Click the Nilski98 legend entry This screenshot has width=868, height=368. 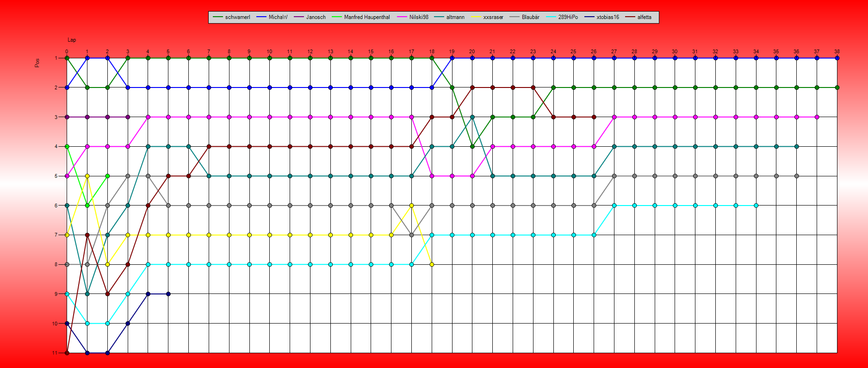[x=412, y=17]
